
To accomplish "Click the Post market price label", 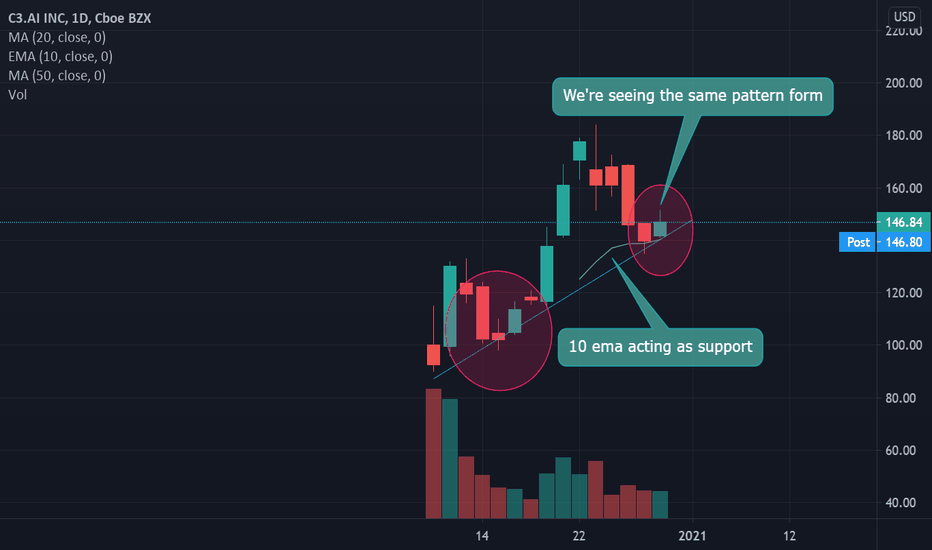I will point(858,242).
